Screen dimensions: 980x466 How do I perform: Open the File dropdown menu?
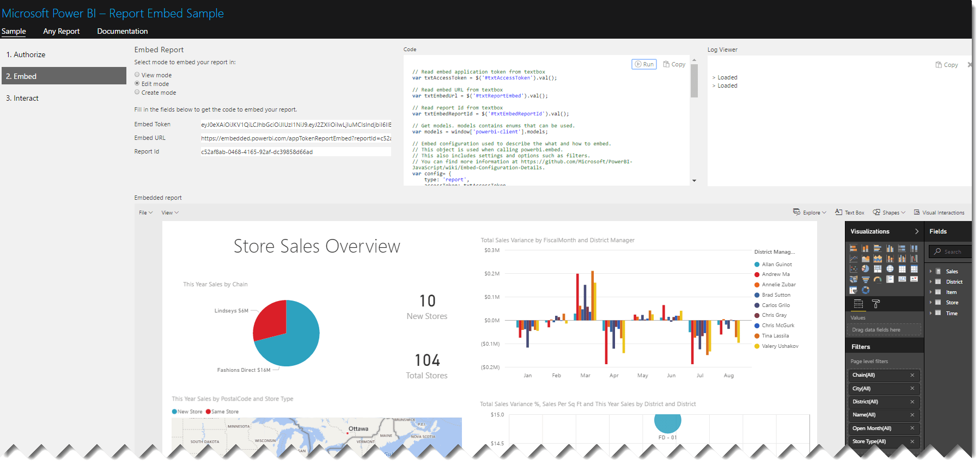(x=145, y=213)
